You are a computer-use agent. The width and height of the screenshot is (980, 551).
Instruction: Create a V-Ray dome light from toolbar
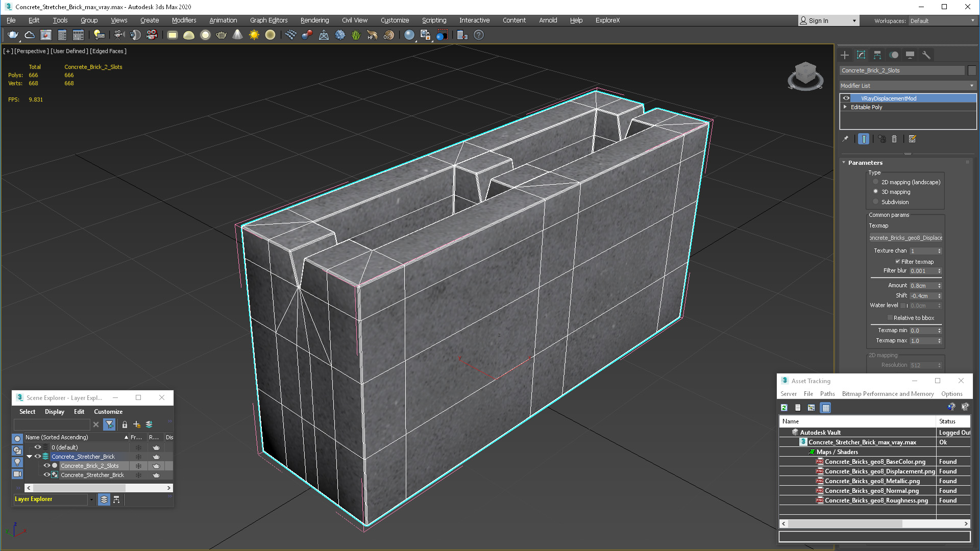pos(189,35)
